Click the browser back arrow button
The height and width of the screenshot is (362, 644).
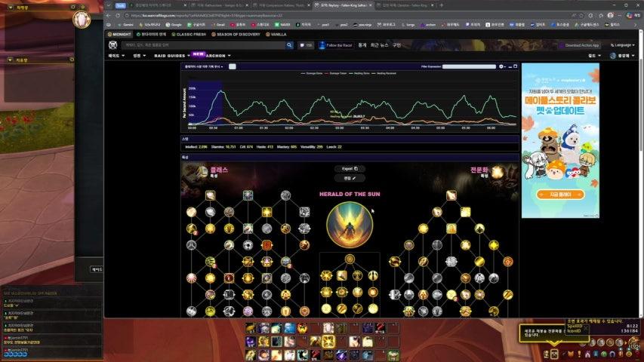[x=109, y=15]
